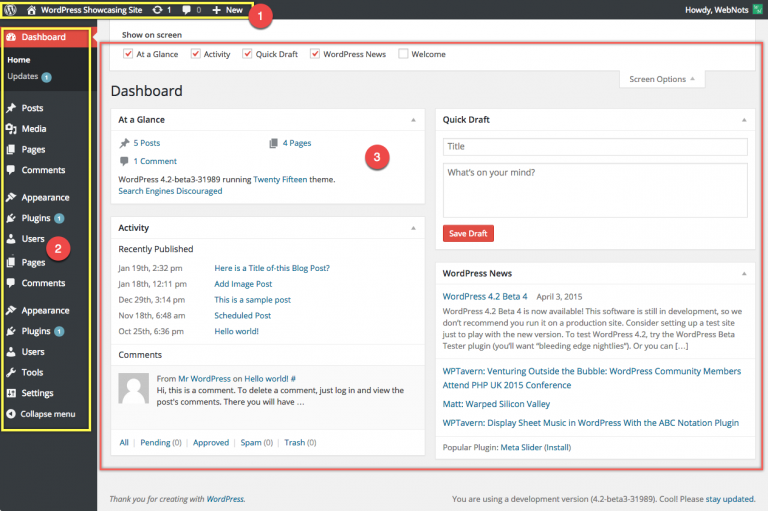Filter comments by All
The image size is (768, 511).
pos(124,442)
